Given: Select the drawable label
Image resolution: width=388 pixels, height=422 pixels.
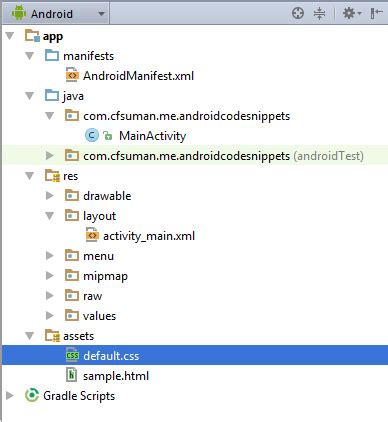Looking at the screenshot, I should point(107,196).
